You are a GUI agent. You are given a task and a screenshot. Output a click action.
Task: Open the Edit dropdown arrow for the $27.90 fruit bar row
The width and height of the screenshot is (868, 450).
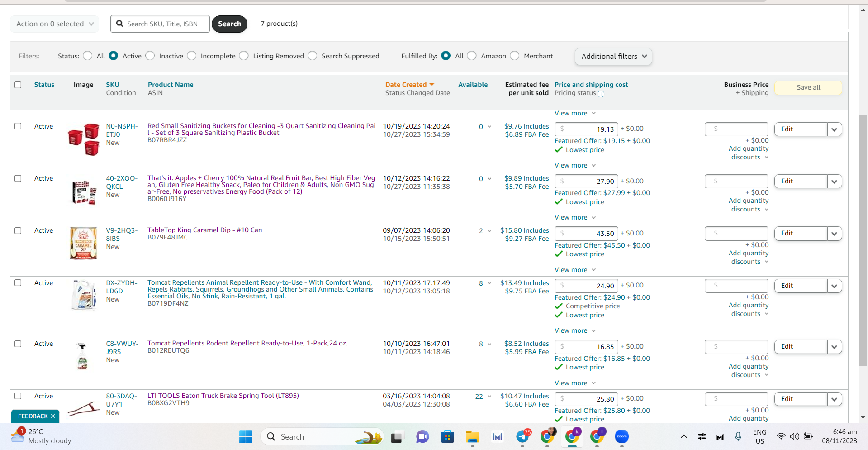(x=835, y=182)
